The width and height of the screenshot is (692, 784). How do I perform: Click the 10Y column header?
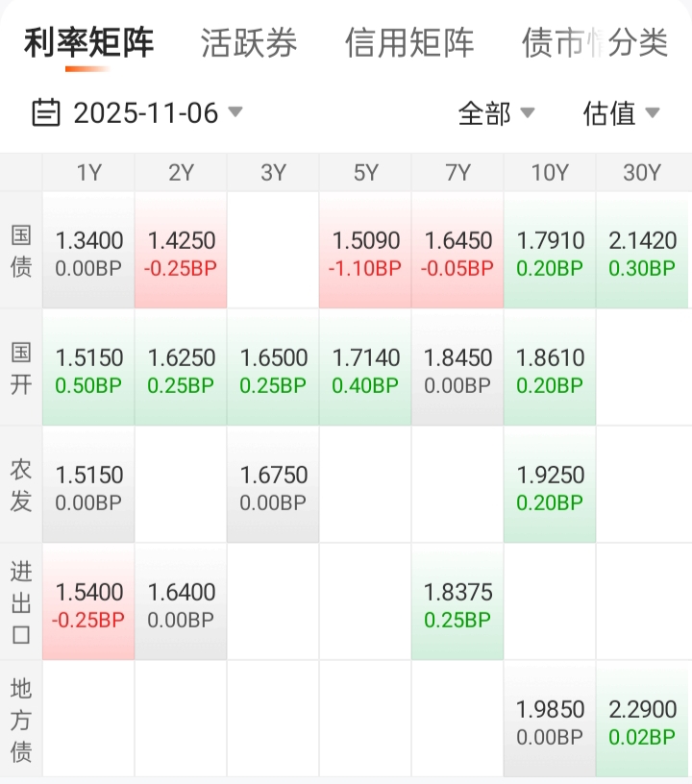(550, 173)
